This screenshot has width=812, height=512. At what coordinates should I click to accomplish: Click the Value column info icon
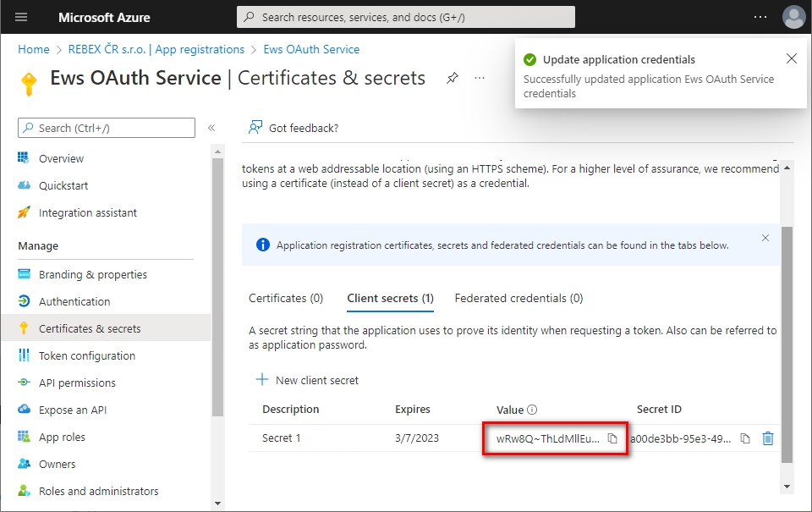point(532,410)
